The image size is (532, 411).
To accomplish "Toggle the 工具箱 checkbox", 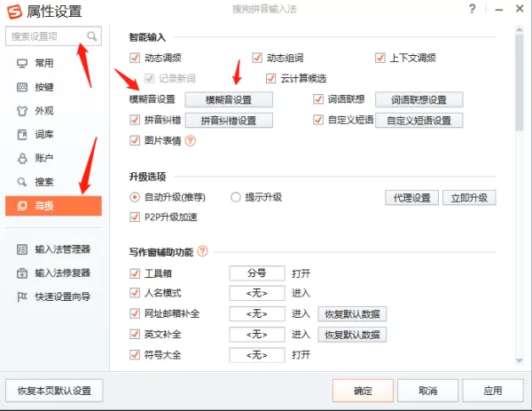I will [135, 273].
